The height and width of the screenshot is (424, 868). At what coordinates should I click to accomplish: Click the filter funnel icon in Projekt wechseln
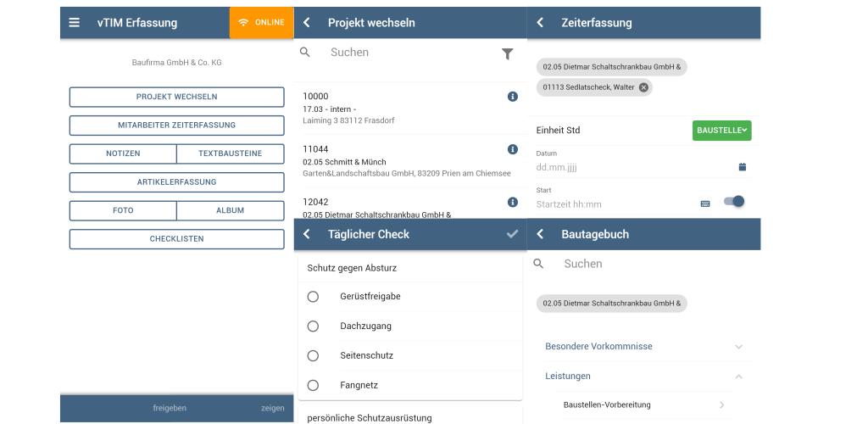(507, 53)
